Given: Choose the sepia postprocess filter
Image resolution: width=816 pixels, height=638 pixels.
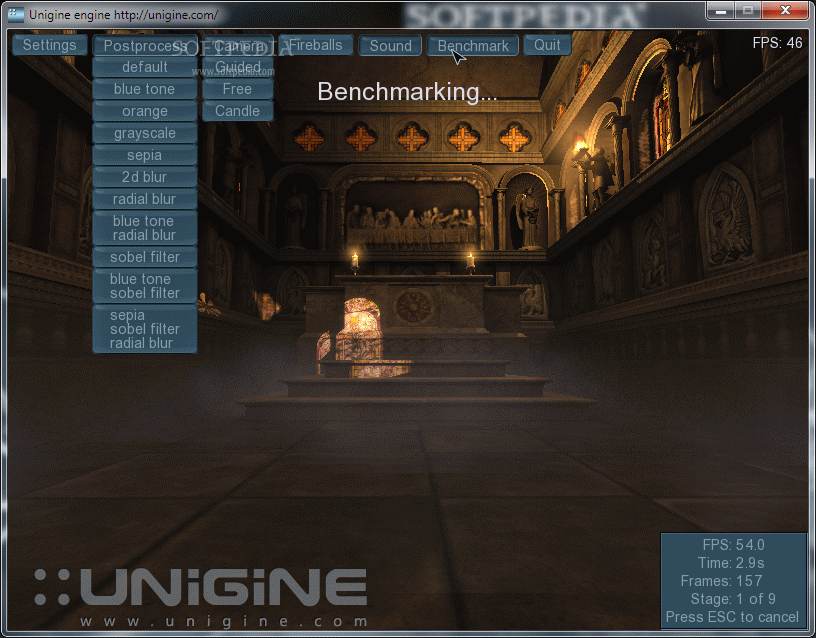Looking at the screenshot, I should coord(145,155).
